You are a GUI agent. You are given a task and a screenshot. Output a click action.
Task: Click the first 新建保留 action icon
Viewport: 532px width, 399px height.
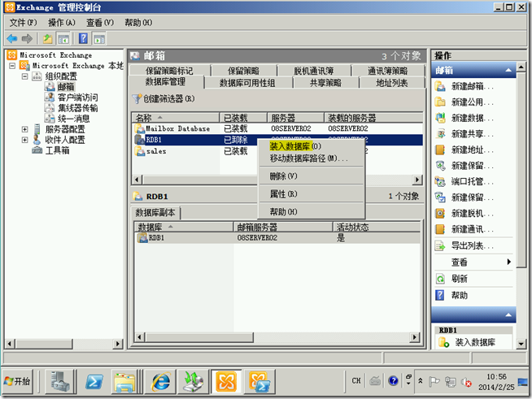[x=440, y=166]
